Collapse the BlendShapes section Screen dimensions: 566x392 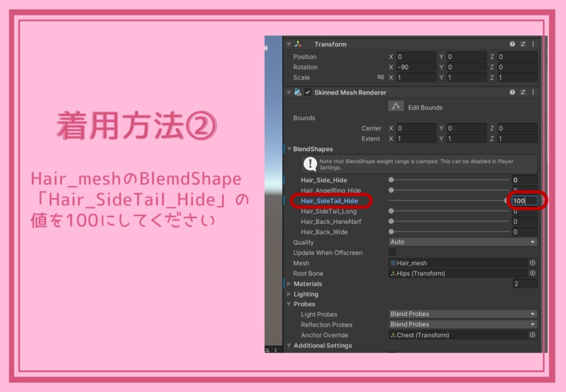[x=289, y=149]
